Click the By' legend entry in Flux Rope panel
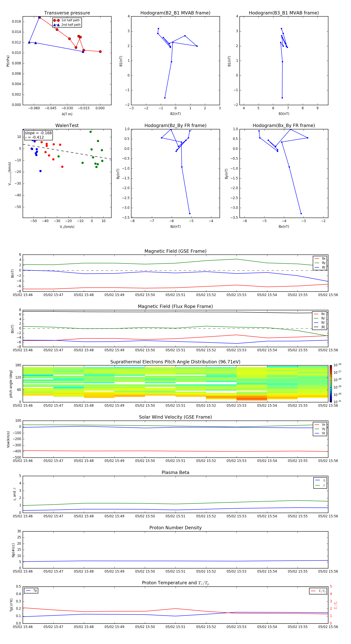Viewport: 351px width, 644px height. pyautogui.click(x=320, y=318)
